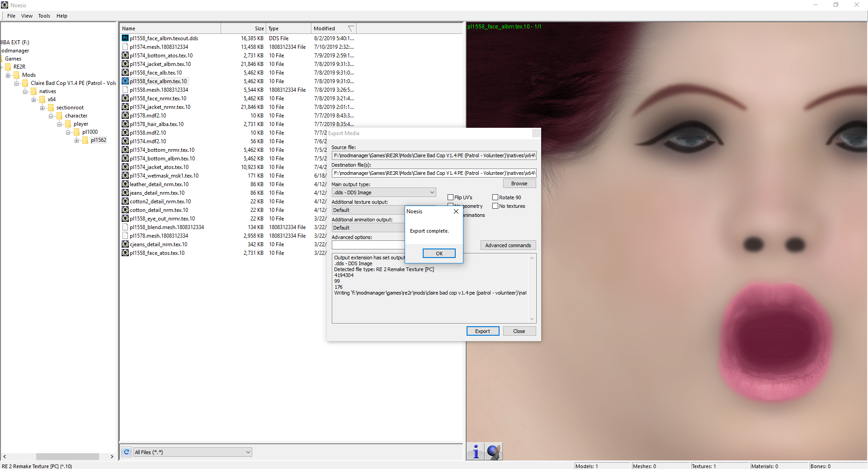Open the File menu
This screenshot has height=469, width=868.
(11, 16)
